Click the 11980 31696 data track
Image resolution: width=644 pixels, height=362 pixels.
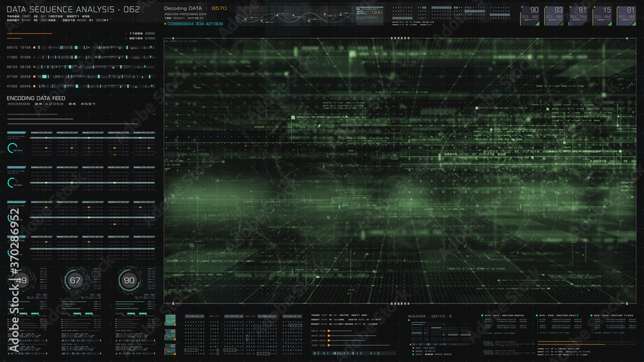click(81, 57)
